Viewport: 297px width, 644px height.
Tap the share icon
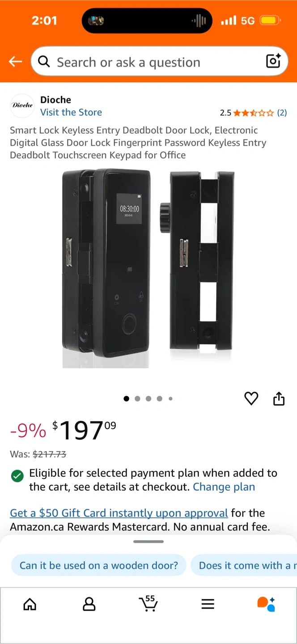click(279, 398)
